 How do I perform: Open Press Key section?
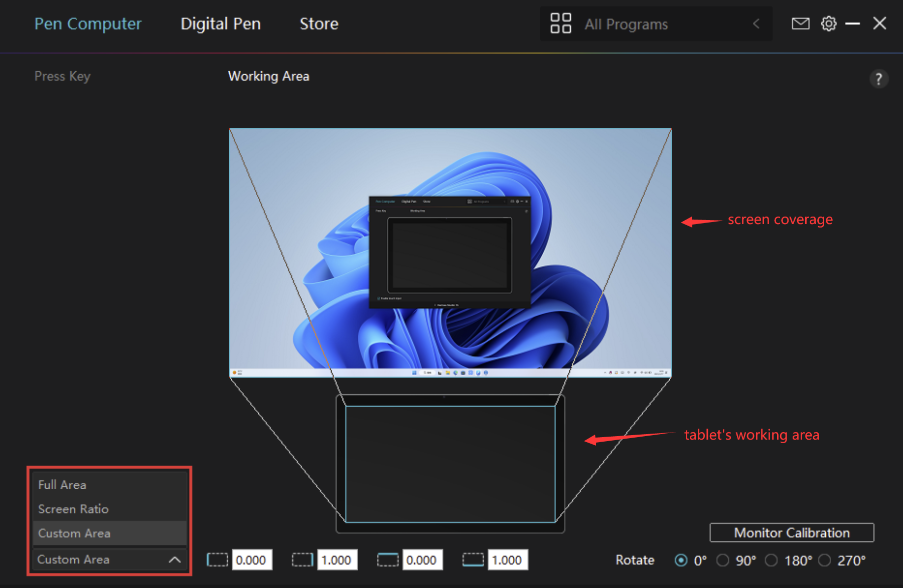[x=62, y=76]
